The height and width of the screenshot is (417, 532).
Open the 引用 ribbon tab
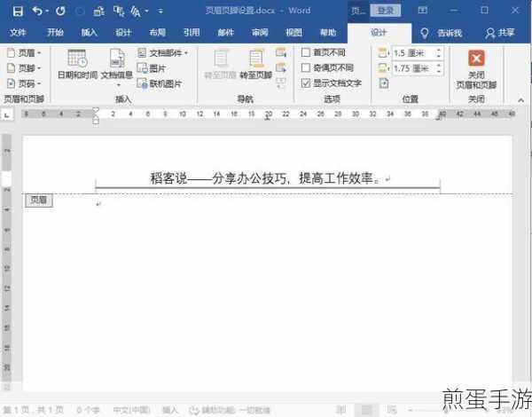192,33
